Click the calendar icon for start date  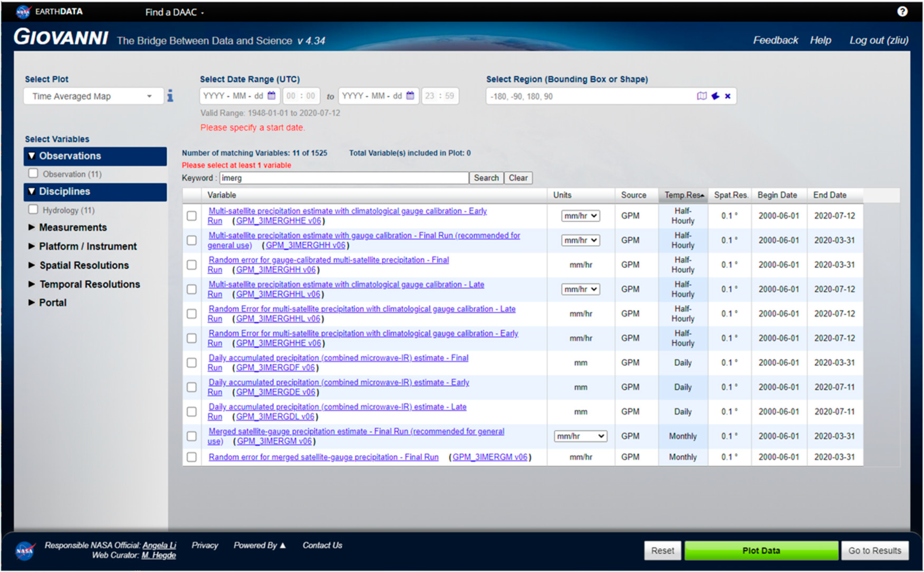pos(271,96)
